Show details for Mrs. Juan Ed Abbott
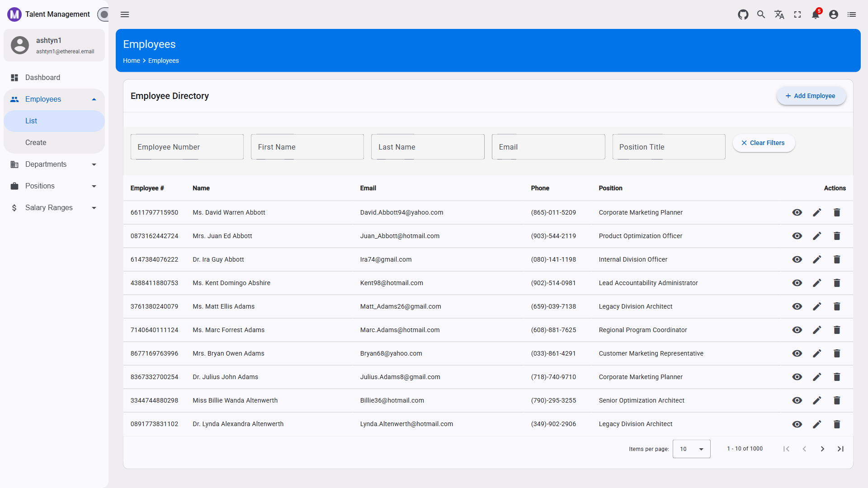 click(797, 236)
